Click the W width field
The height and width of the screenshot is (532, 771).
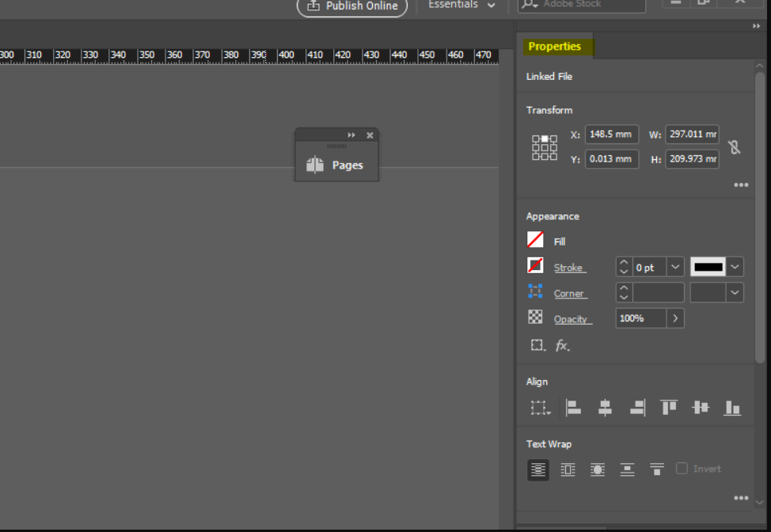tap(692, 135)
